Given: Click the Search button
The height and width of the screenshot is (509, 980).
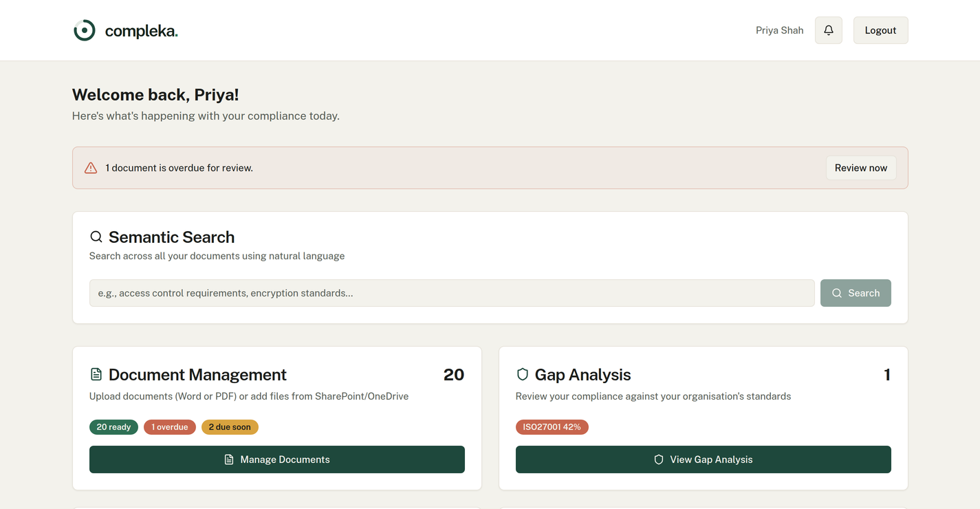Looking at the screenshot, I should coord(856,293).
